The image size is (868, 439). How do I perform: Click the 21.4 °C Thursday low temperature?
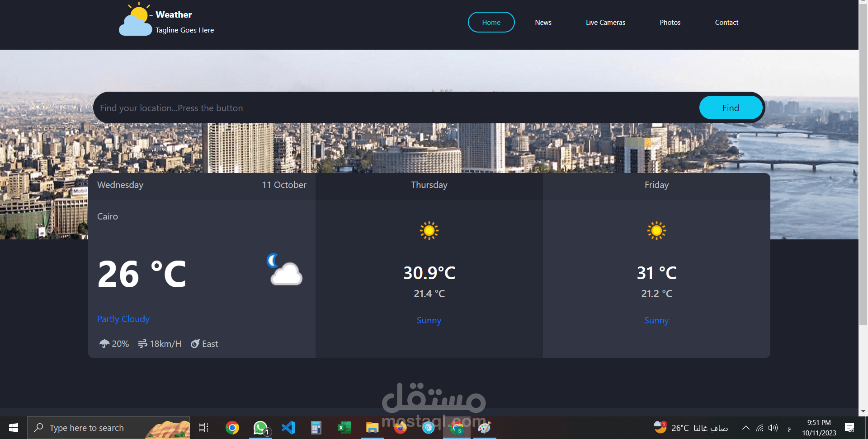[x=429, y=294]
